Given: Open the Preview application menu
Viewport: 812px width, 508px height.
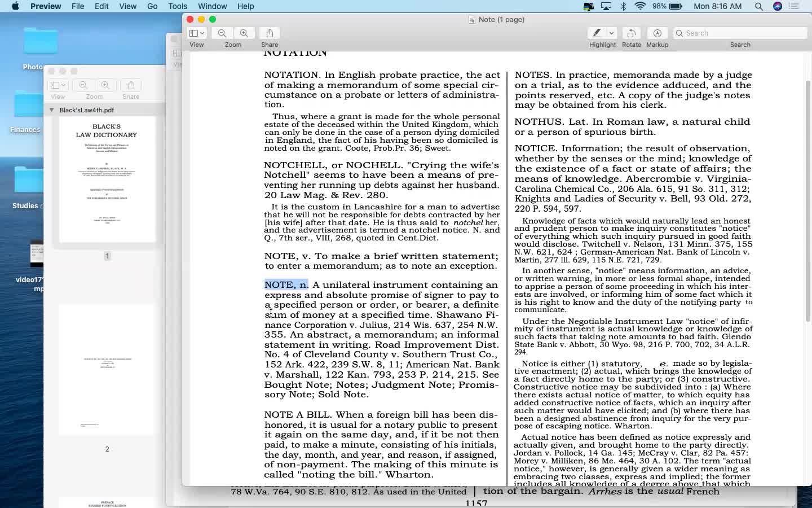Looking at the screenshot, I should (x=46, y=6).
